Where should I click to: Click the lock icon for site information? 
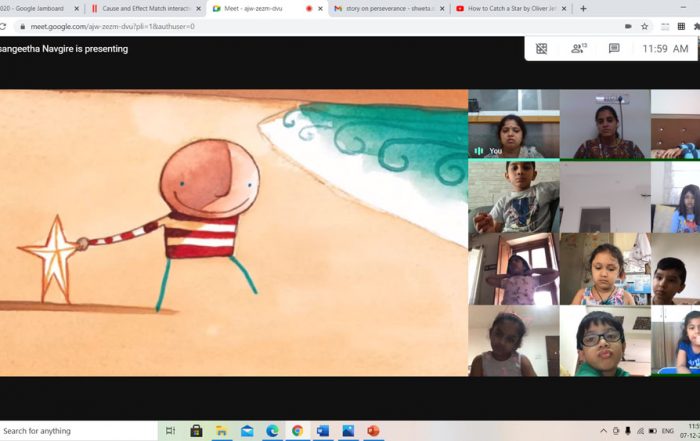point(23,27)
